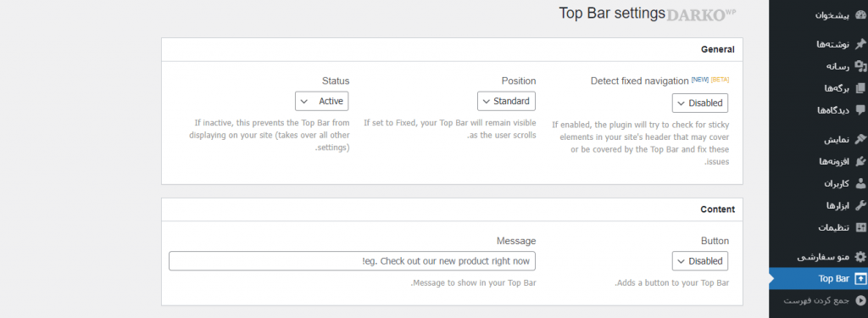
Task: Click the Content section header
Action: click(x=452, y=209)
